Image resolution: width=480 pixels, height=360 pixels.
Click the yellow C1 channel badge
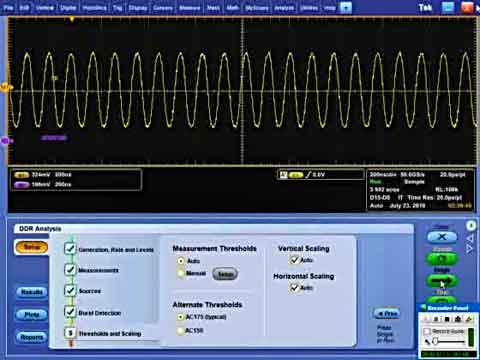coord(22,175)
